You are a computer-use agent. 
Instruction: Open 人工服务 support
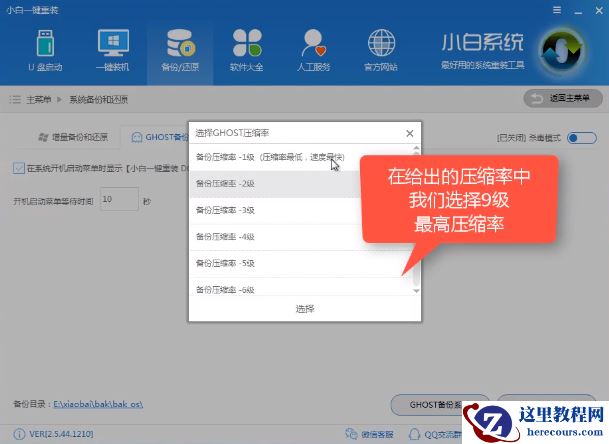313,51
